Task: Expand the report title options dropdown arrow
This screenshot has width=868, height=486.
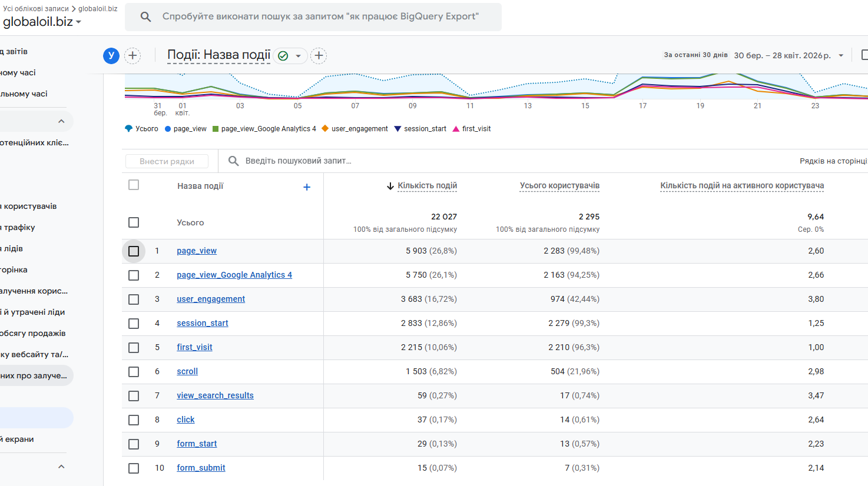Action: click(x=298, y=56)
